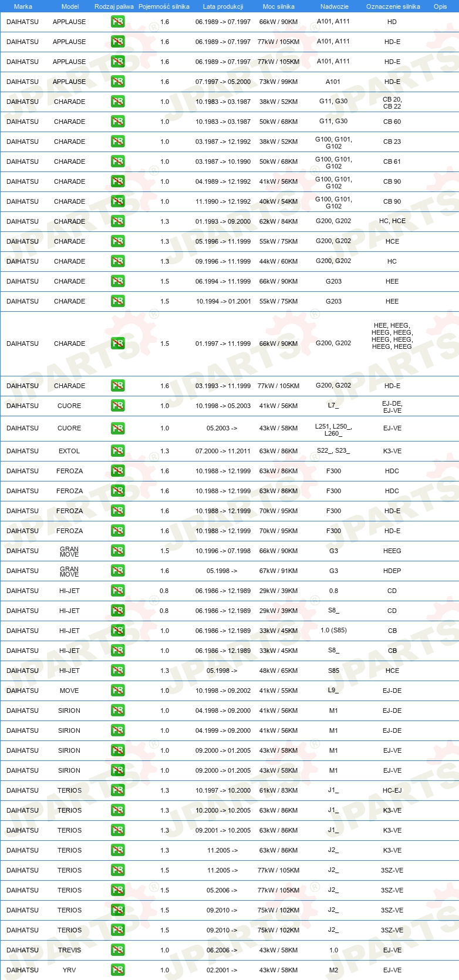The height and width of the screenshot is (980, 459).
Task: Click the S22_, S23_ body cell
Action: 333,450
